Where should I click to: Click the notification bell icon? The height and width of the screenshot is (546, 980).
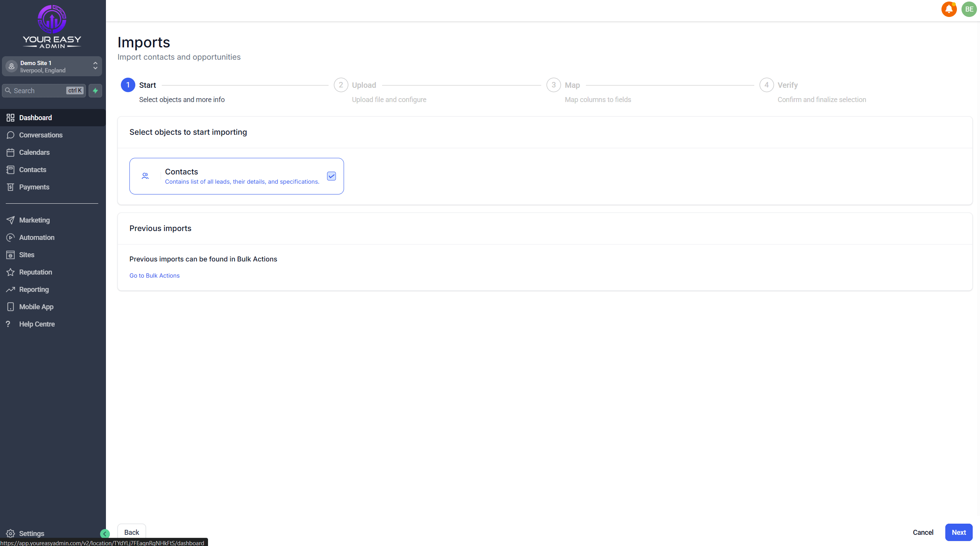[x=949, y=9]
